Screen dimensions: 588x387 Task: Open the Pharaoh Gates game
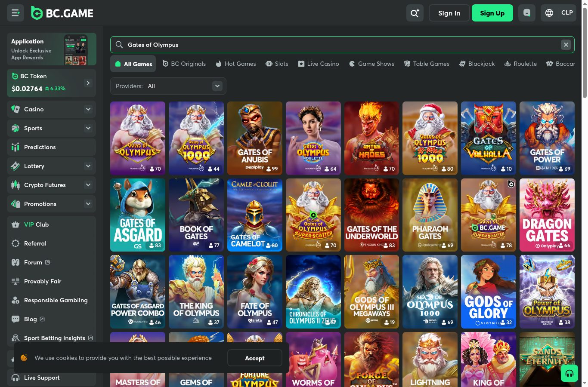(430, 215)
